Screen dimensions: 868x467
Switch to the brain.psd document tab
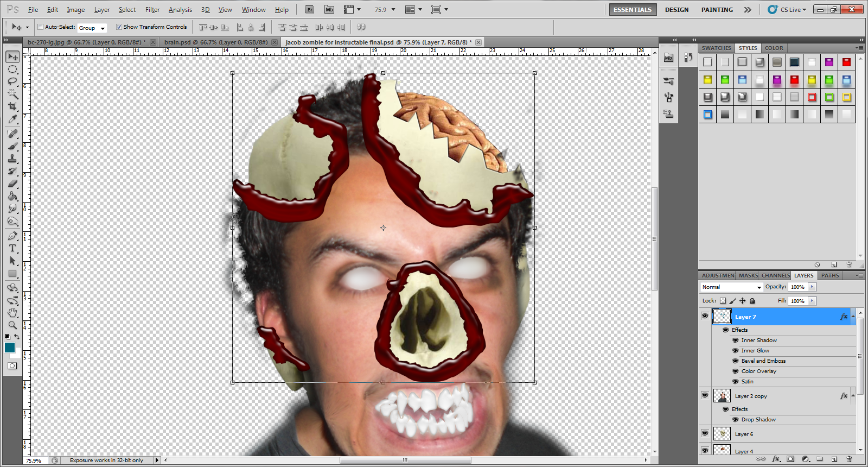click(x=220, y=42)
